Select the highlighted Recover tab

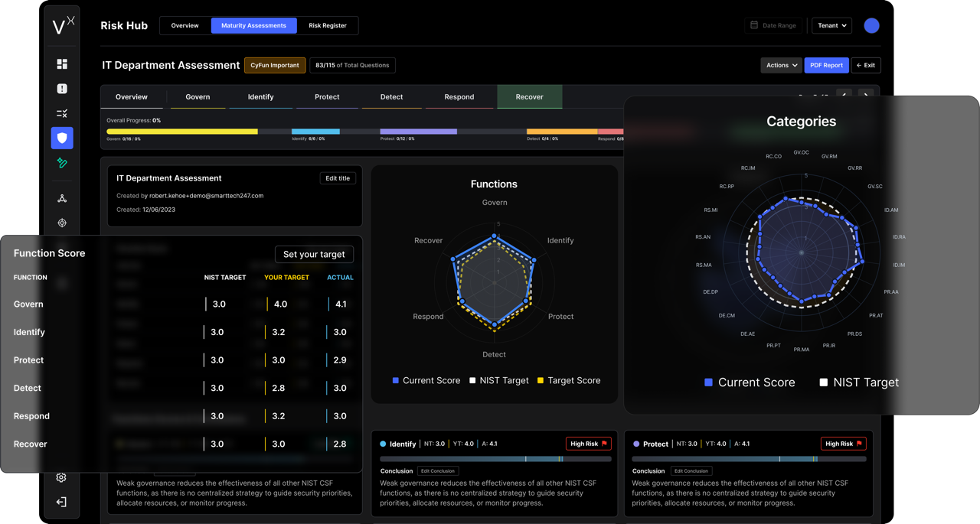[530, 97]
